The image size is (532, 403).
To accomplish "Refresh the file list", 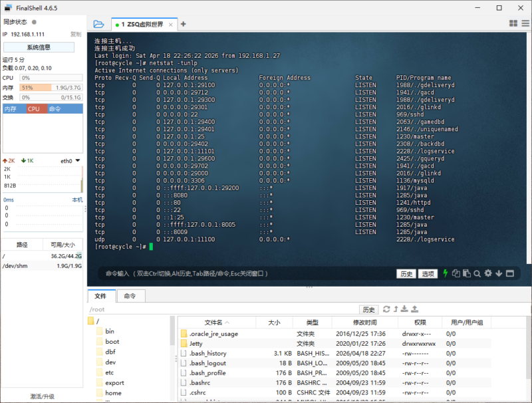I will pos(386,309).
